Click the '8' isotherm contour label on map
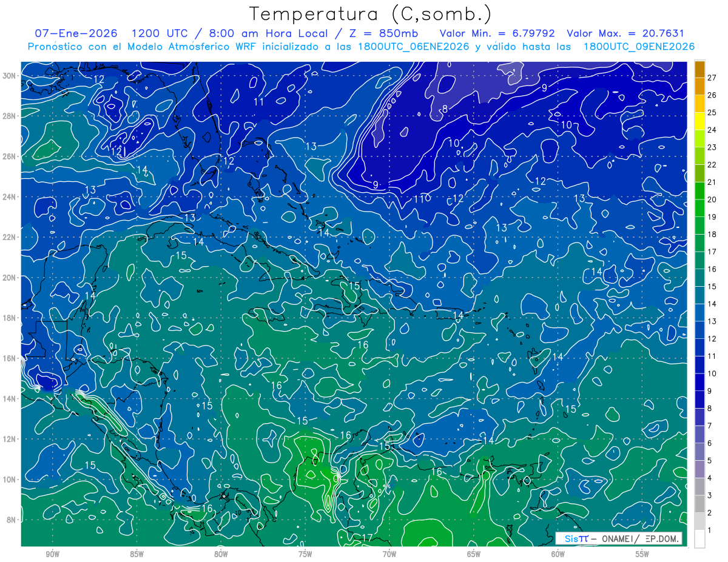Screen dimensions: 728x562 point(445,109)
